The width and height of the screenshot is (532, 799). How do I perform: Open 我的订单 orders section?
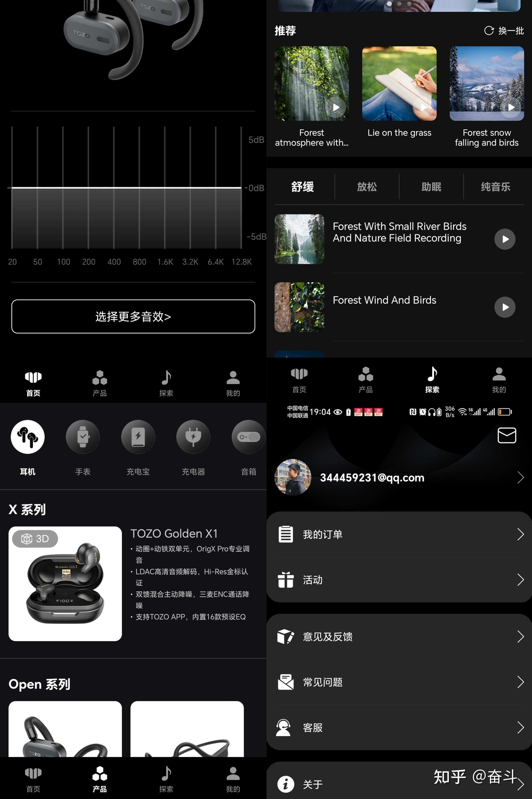click(x=399, y=534)
